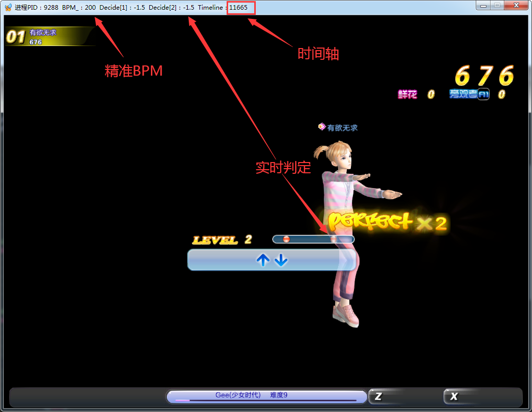Click the down arrow in the note bar

(281, 261)
